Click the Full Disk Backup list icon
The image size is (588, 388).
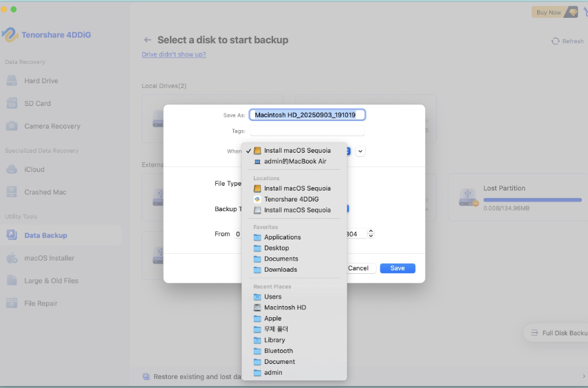point(534,333)
